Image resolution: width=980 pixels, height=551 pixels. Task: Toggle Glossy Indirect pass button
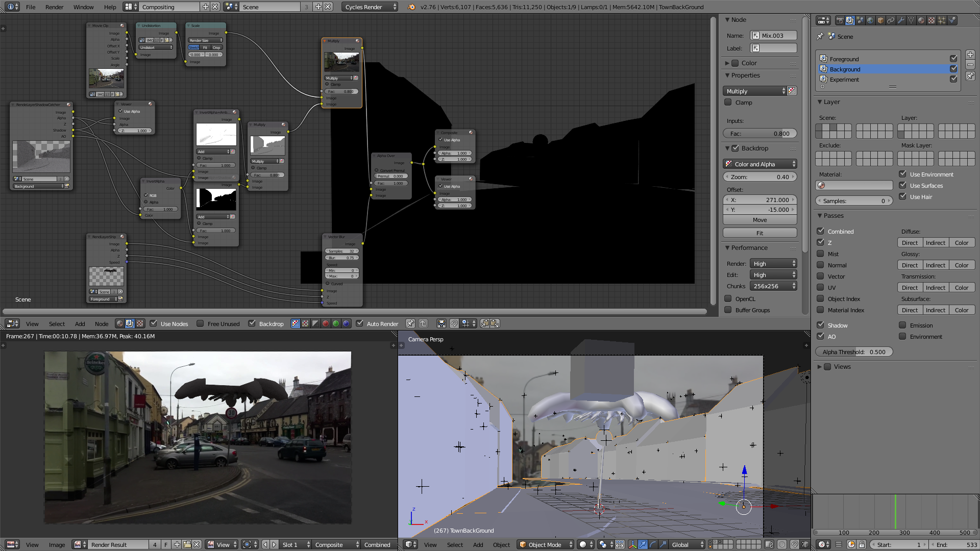(x=935, y=265)
